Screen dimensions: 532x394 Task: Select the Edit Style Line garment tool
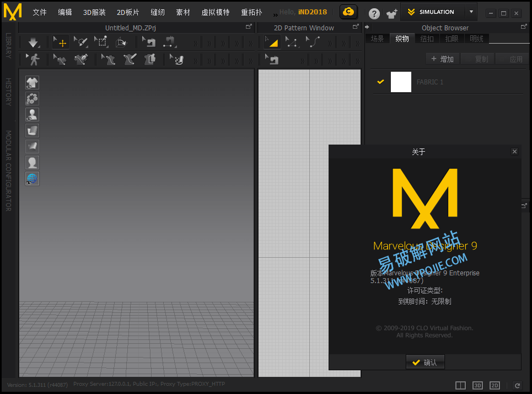coord(61,60)
